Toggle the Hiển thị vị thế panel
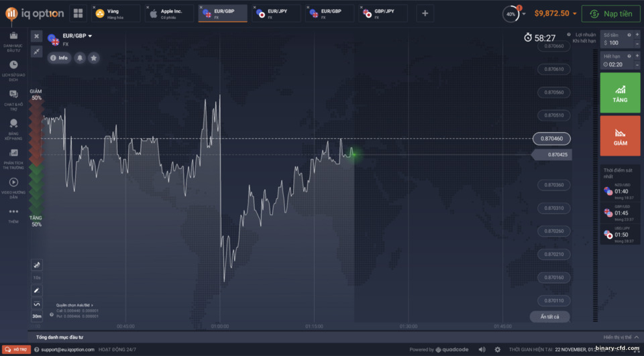This screenshot has height=356, width=644. 621,337
